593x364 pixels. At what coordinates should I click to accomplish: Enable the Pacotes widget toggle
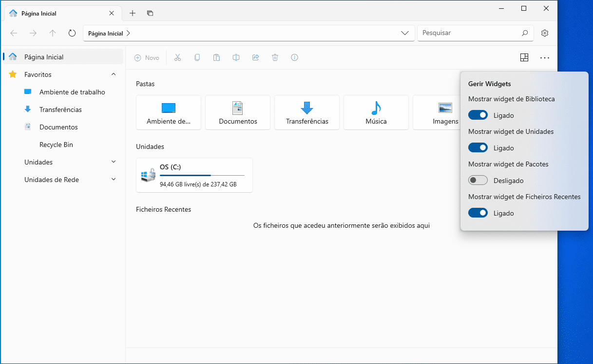point(478,181)
